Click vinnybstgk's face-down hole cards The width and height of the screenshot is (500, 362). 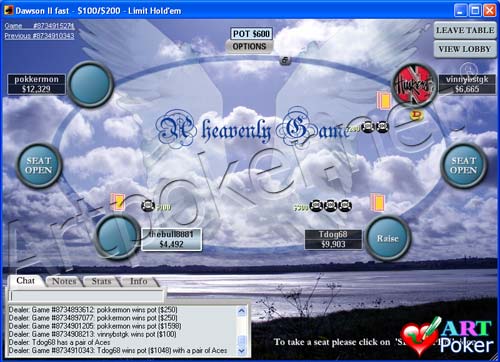[384, 101]
